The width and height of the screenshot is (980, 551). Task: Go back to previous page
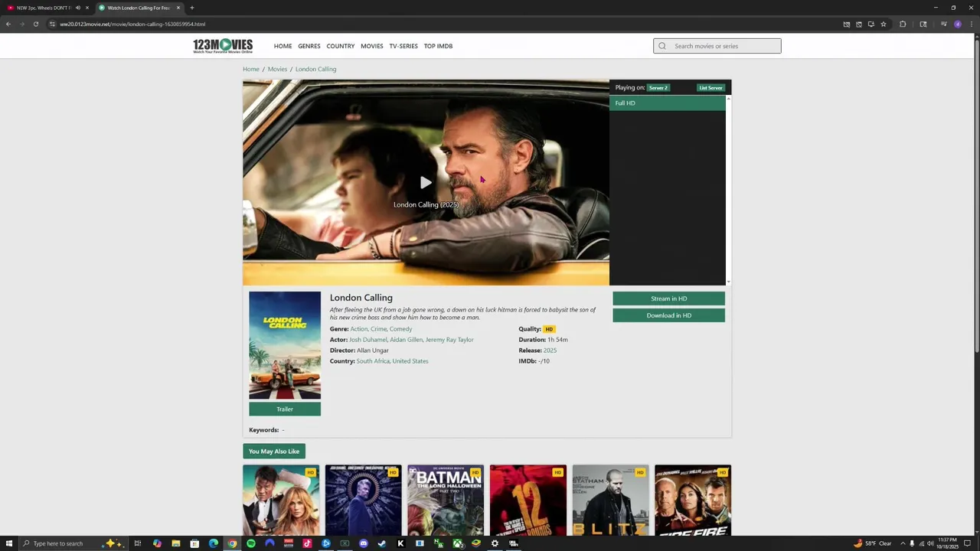pos(8,24)
